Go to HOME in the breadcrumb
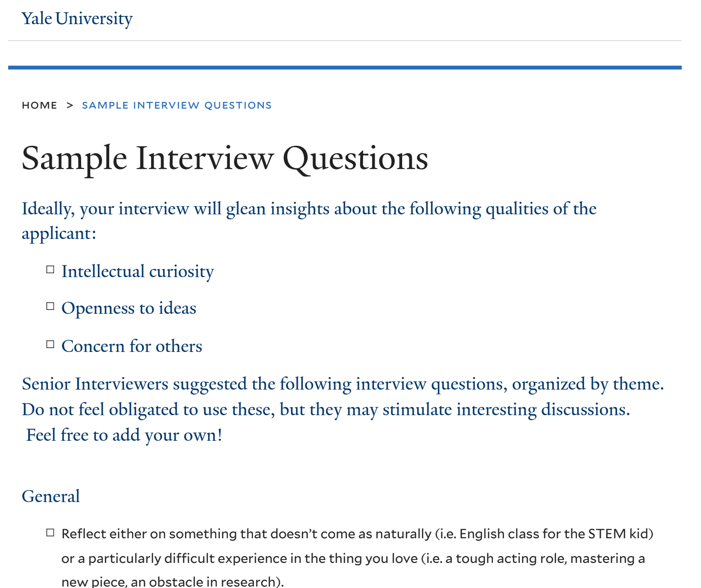This screenshot has width=701, height=588. click(x=40, y=105)
